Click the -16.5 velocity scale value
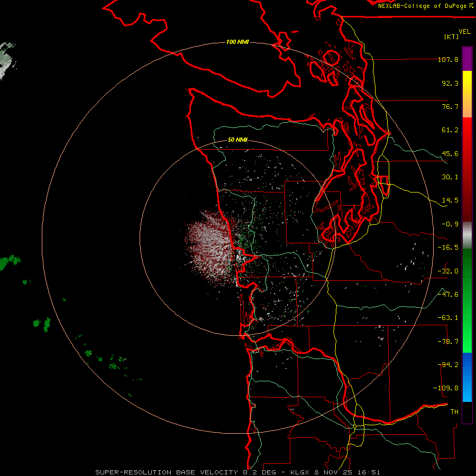The width and height of the screenshot is (476, 476). pos(448,248)
